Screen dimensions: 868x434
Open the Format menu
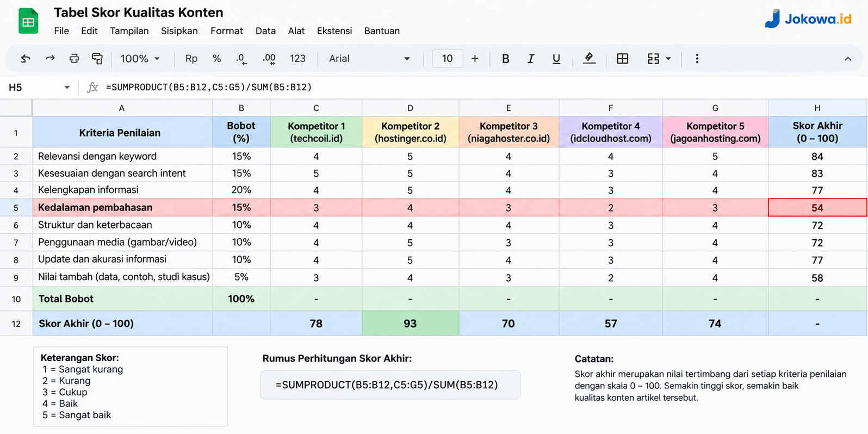pos(226,31)
